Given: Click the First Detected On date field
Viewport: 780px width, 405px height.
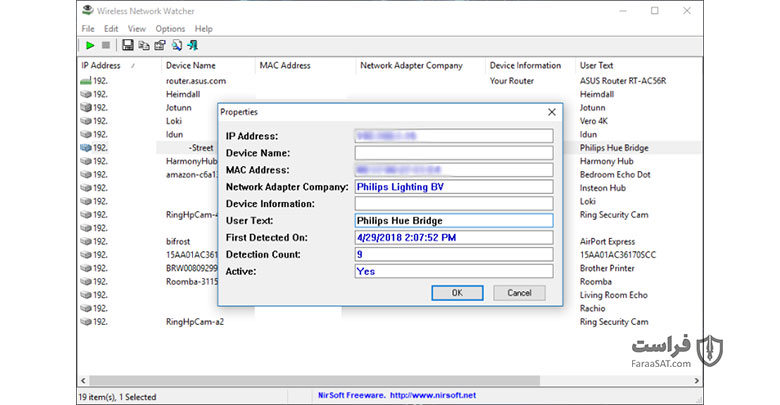Looking at the screenshot, I should (x=454, y=237).
